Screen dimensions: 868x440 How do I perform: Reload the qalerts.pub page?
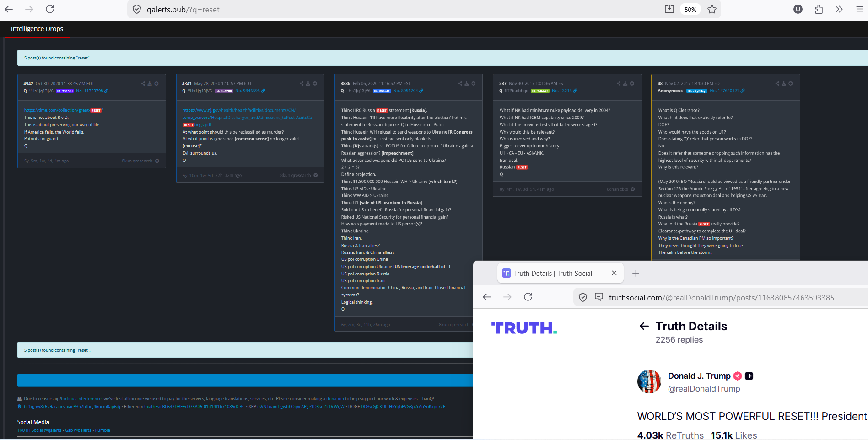coord(50,9)
